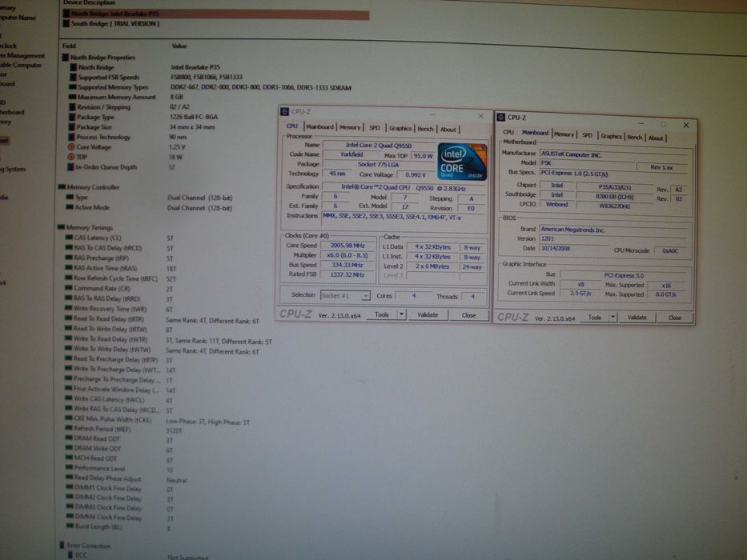Open Bench tab in right CPU-Z window
747x560 pixels.
click(x=635, y=137)
